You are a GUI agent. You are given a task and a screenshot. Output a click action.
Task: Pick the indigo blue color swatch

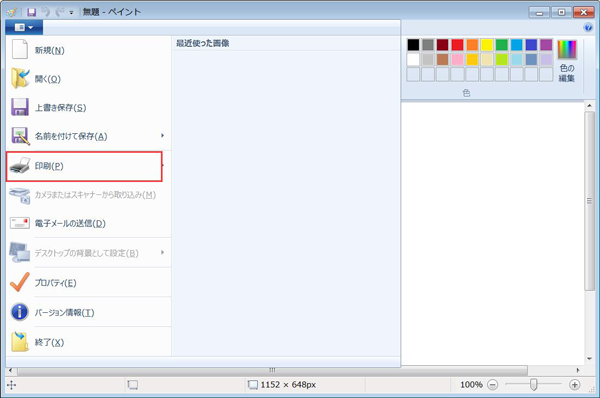click(531, 45)
